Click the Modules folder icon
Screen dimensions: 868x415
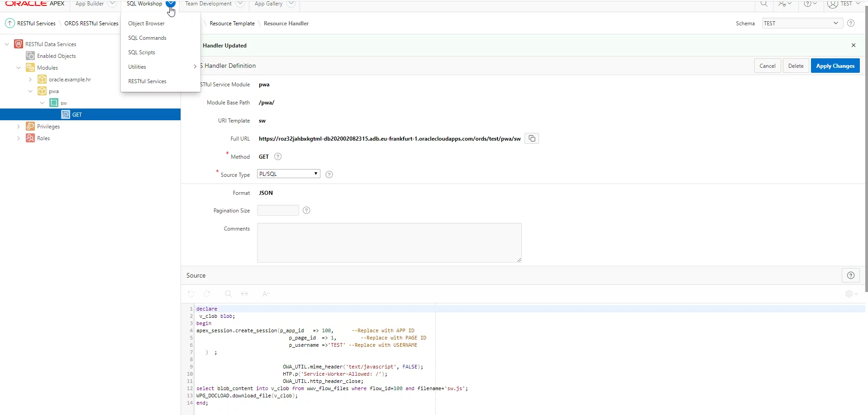click(30, 67)
